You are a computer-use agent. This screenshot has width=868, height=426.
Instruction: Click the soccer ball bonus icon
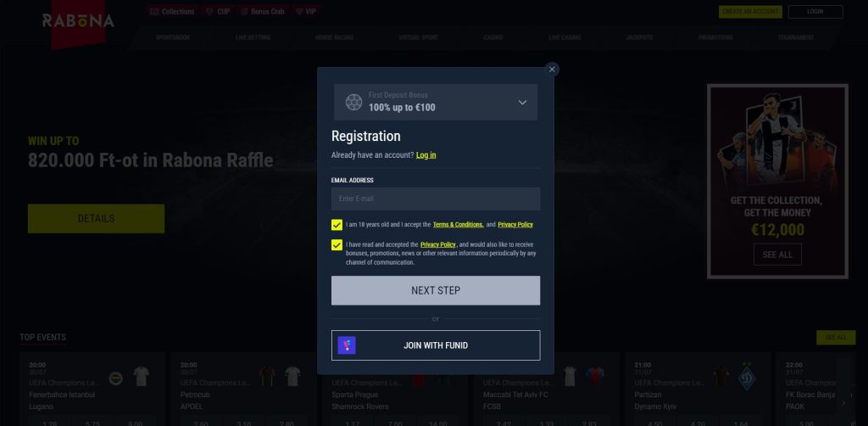click(x=353, y=102)
